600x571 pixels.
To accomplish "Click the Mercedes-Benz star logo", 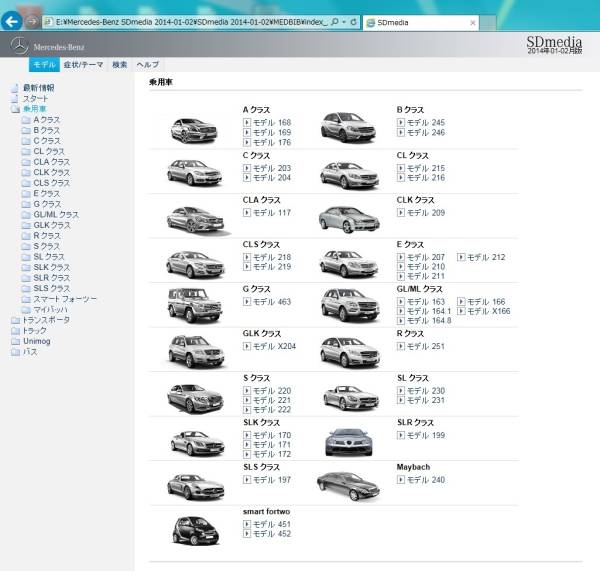I will click(x=19, y=46).
